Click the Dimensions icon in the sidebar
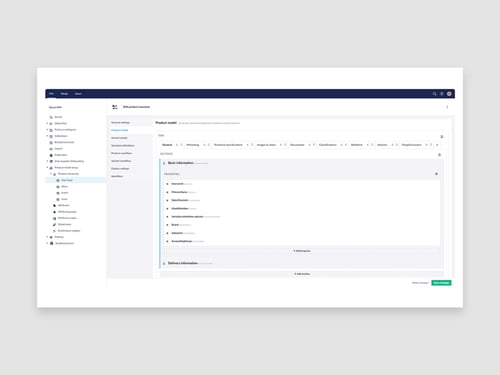 click(55, 224)
